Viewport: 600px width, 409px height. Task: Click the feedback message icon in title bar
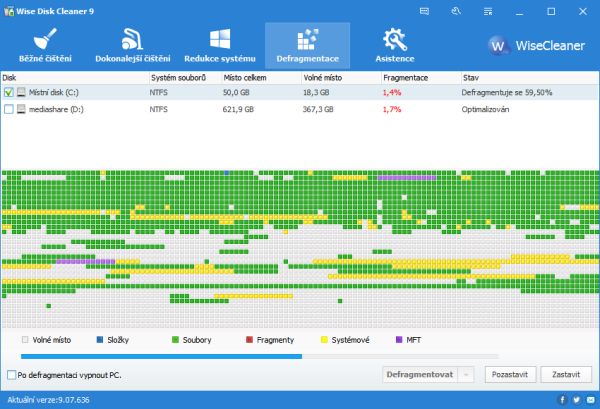click(x=424, y=11)
